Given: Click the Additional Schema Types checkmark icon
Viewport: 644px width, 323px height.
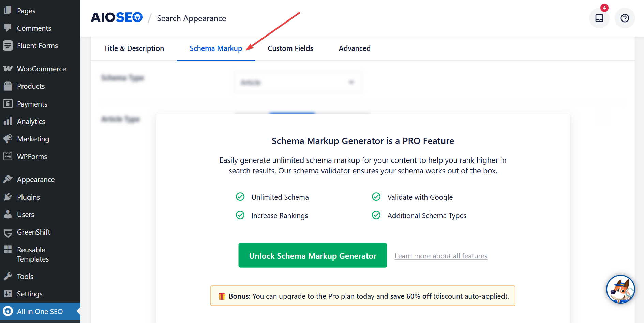Looking at the screenshot, I should tap(376, 215).
